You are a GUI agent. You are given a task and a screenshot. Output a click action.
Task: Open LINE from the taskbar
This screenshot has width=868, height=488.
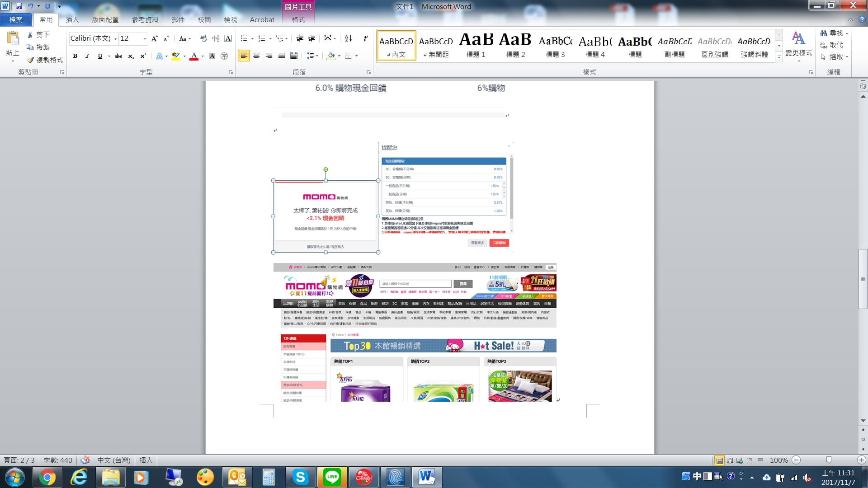pyautogui.click(x=332, y=477)
